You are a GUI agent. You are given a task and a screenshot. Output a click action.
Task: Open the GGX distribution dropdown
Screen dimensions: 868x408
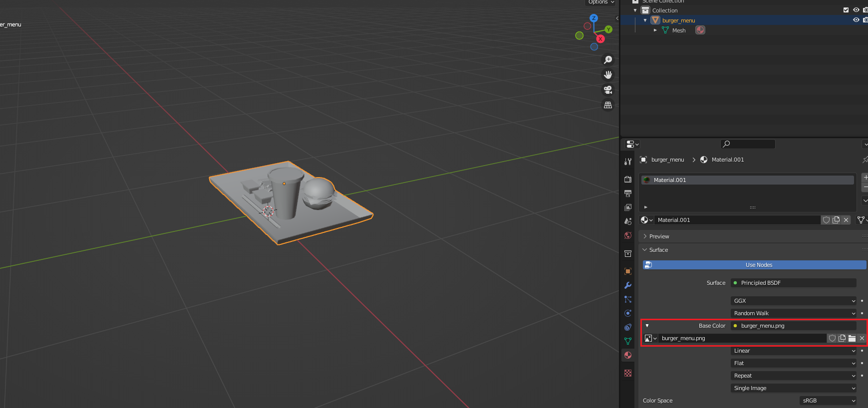[x=794, y=301]
